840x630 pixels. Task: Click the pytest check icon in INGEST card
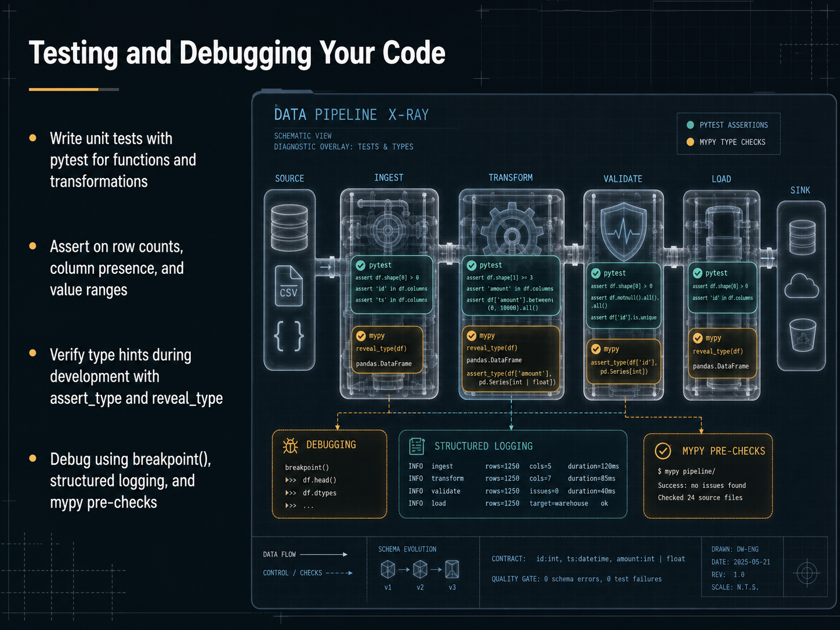pyautogui.click(x=360, y=265)
